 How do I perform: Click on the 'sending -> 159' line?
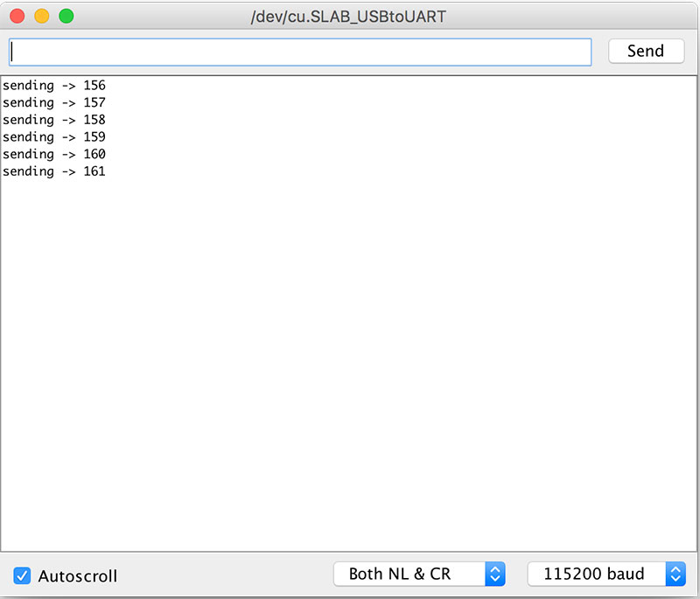pos(54,137)
